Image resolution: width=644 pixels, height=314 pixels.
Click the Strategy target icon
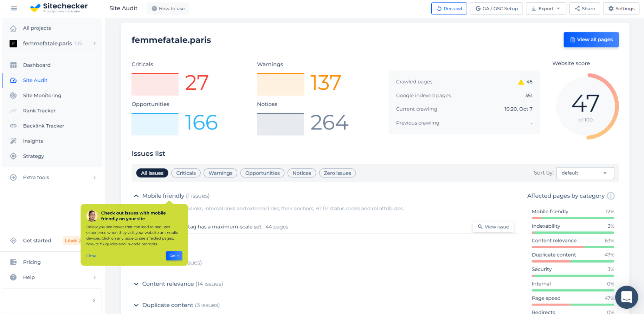pos(13,156)
